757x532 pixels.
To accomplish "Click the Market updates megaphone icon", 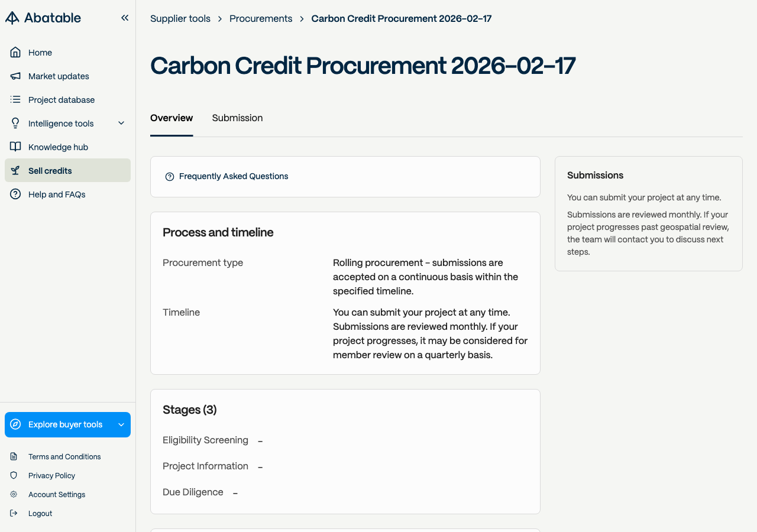I will (15, 76).
